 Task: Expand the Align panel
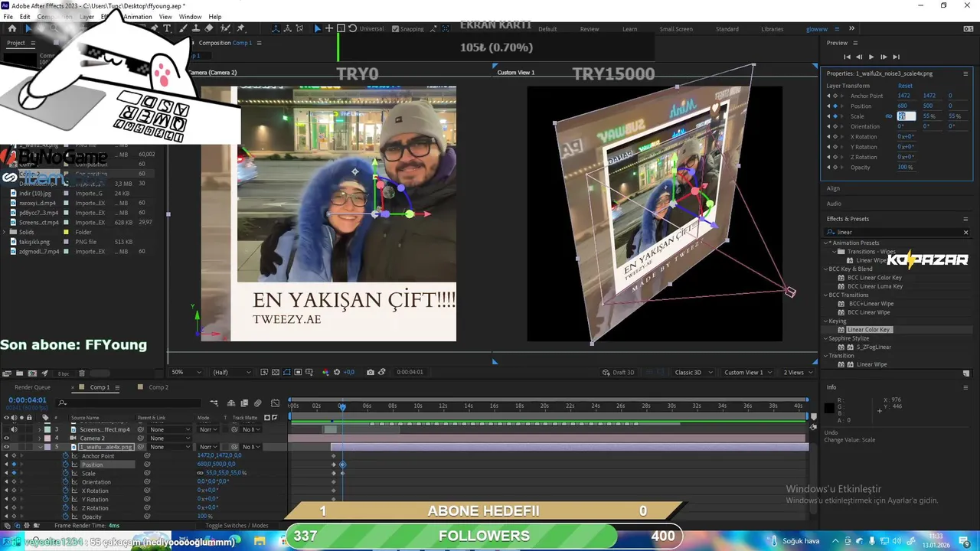tap(833, 188)
